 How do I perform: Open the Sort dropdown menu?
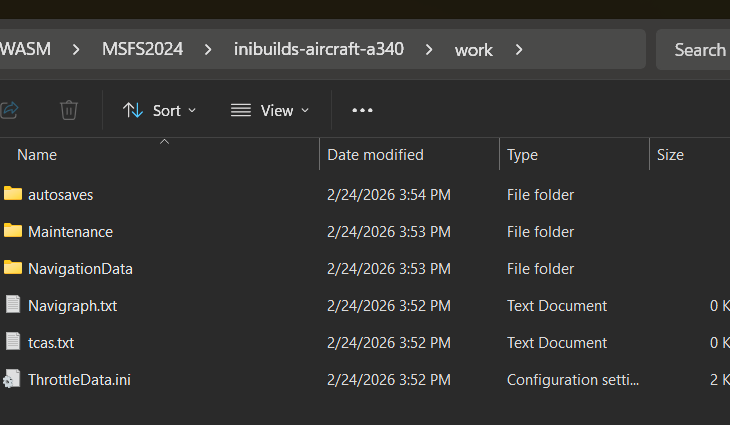tap(160, 110)
